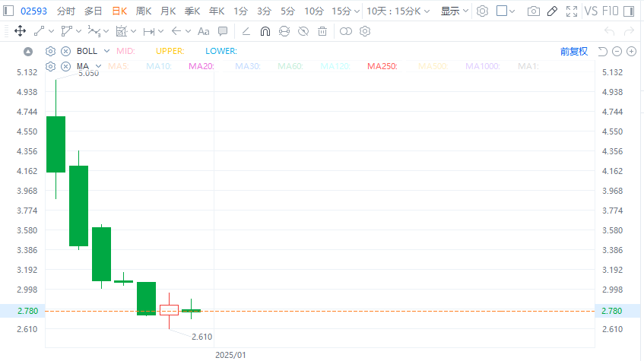Screen dimensions: 644x361
Task: Click the F10 company info button
Action: point(611,11)
